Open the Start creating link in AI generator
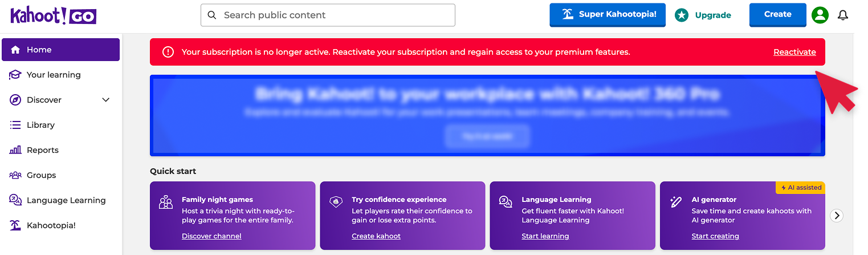868x255 pixels. click(715, 236)
